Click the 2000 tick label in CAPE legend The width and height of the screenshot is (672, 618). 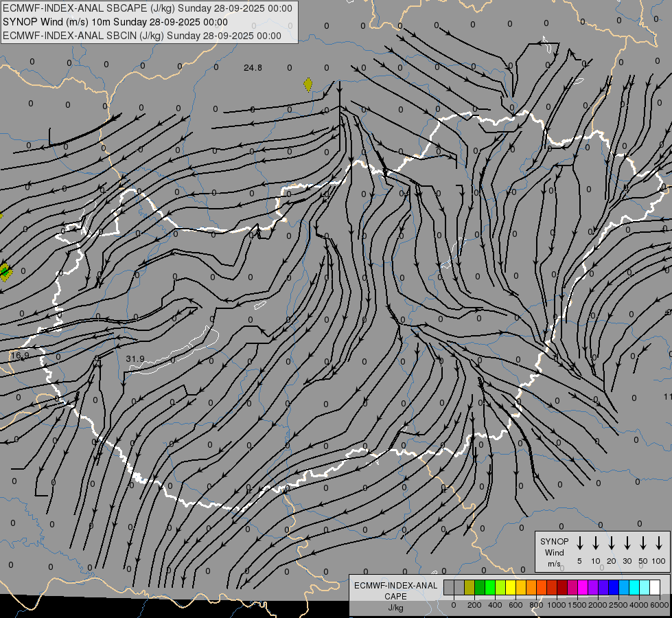(x=597, y=605)
